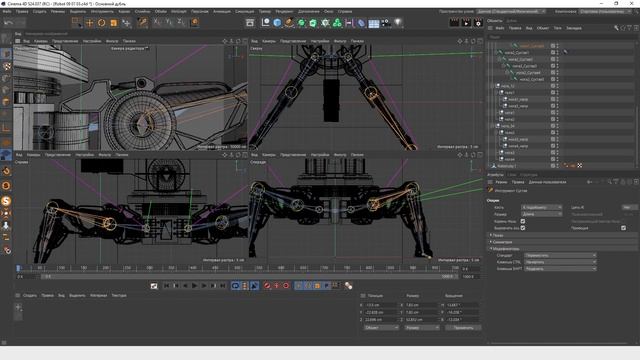Click the Floor grid icon in toolbar
This screenshot has height=360, width=640.
[x=374, y=23]
